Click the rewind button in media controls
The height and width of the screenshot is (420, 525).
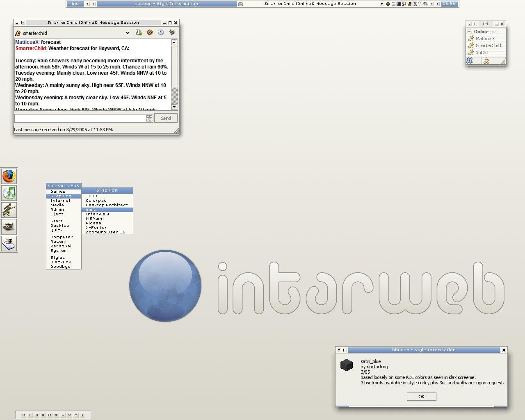point(23,415)
